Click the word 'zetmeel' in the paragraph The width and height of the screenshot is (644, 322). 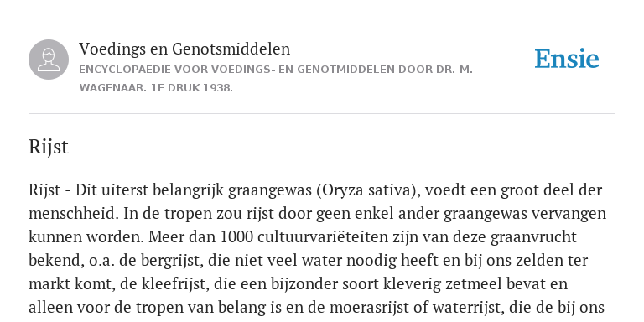(474, 283)
